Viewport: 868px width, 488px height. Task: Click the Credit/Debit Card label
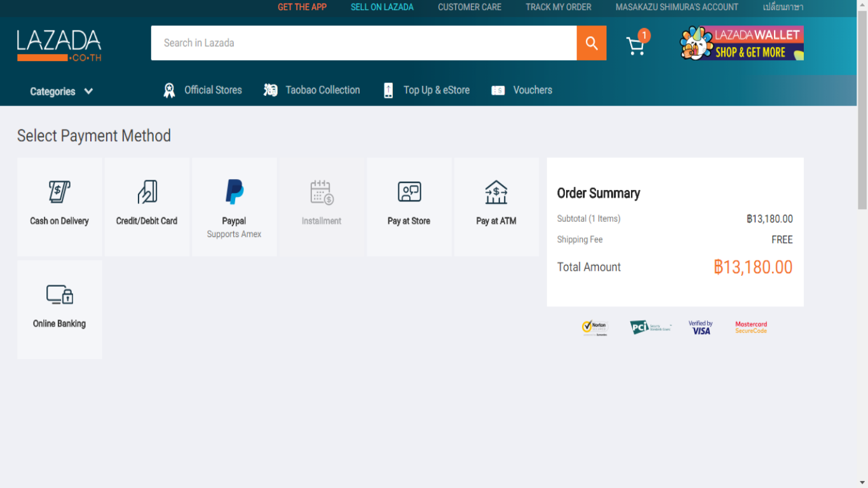coord(147,221)
